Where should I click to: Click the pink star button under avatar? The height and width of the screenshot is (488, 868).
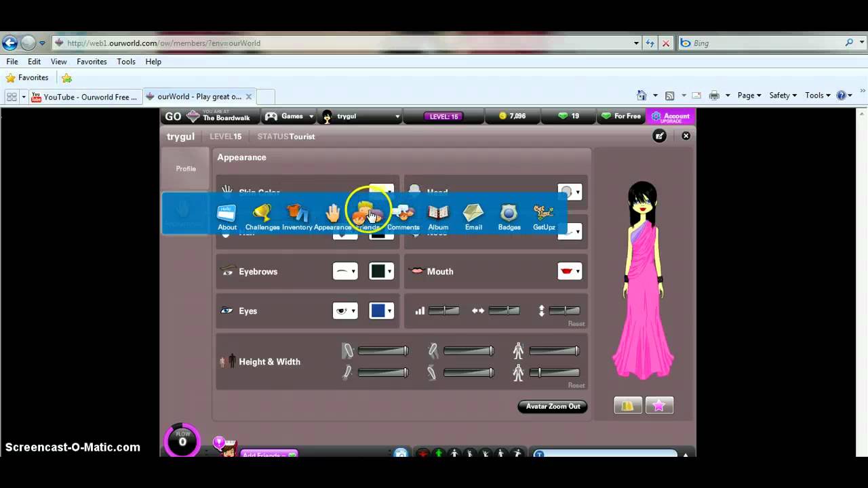tap(659, 405)
